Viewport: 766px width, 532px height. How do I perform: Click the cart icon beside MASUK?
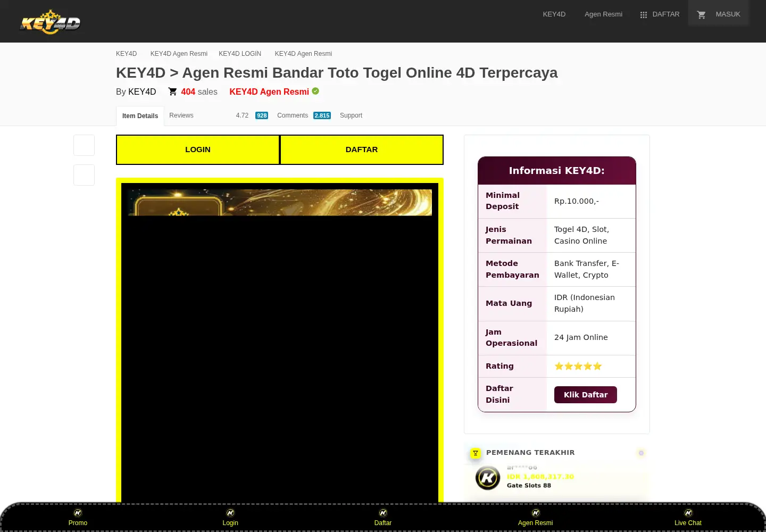tap(702, 15)
